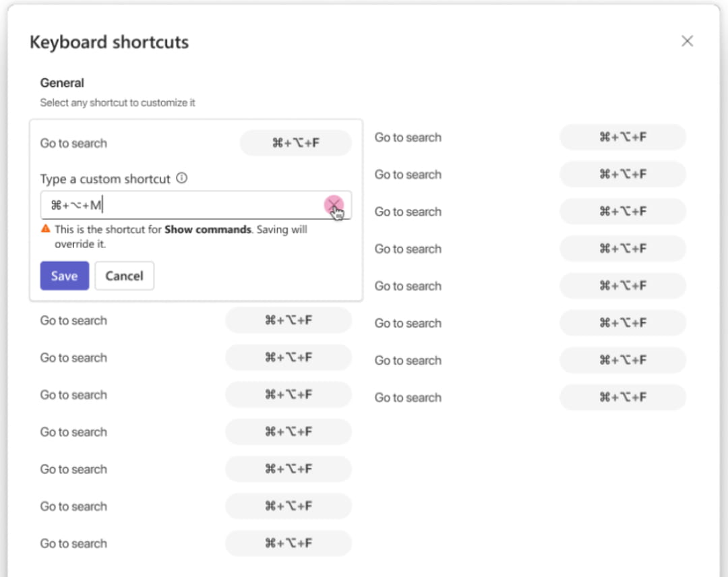This screenshot has width=728, height=577.
Task: Click the fifth right-column shortcut pill
Action: (623, 286)
